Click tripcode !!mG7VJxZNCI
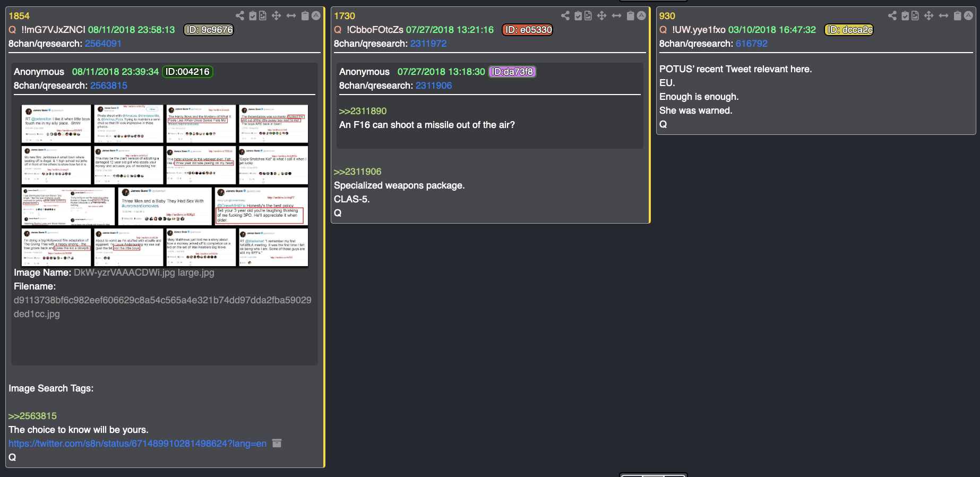This screenshot has width=980, height=477. tap(53, 30)
